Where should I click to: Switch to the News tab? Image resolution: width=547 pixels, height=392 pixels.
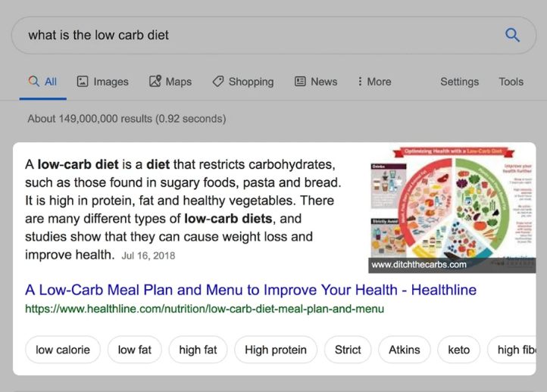click(324, 82)
